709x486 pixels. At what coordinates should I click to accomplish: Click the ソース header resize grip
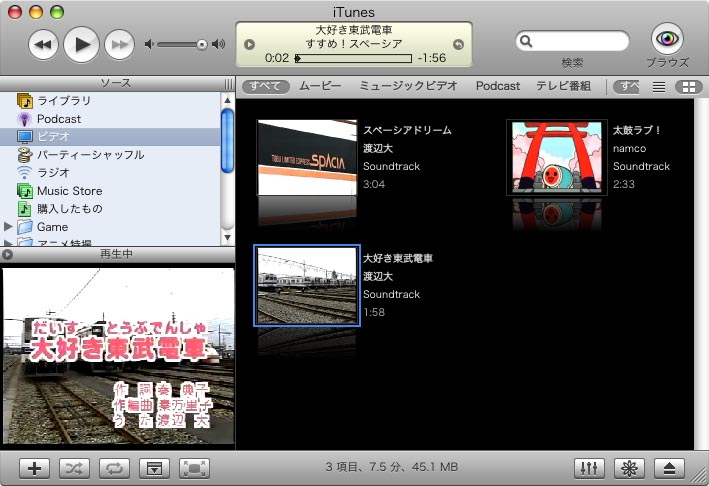pos(229,84)
